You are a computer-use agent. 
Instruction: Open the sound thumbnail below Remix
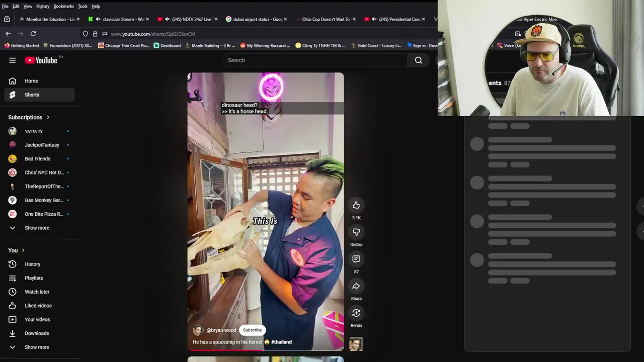click(356, 344)
